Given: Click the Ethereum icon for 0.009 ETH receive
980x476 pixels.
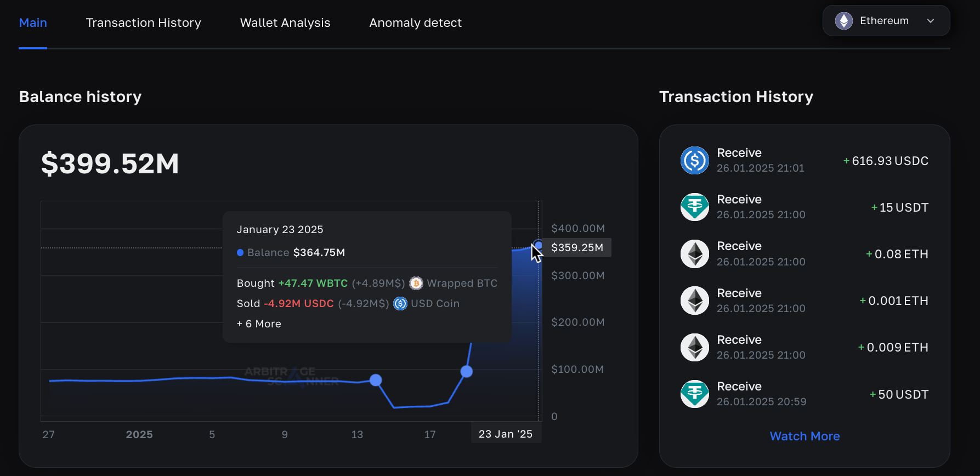Looking at the screenshot, I should coord(694,347).
